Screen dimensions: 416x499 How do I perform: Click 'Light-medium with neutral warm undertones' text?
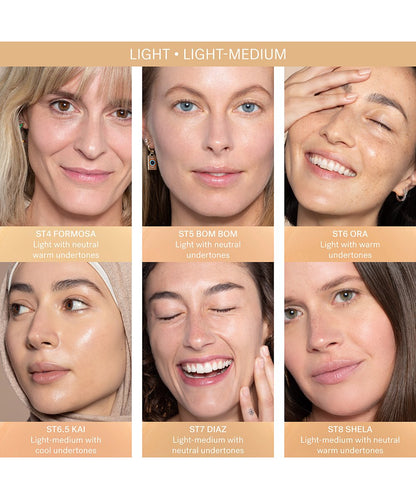click(x=350, y=445)
